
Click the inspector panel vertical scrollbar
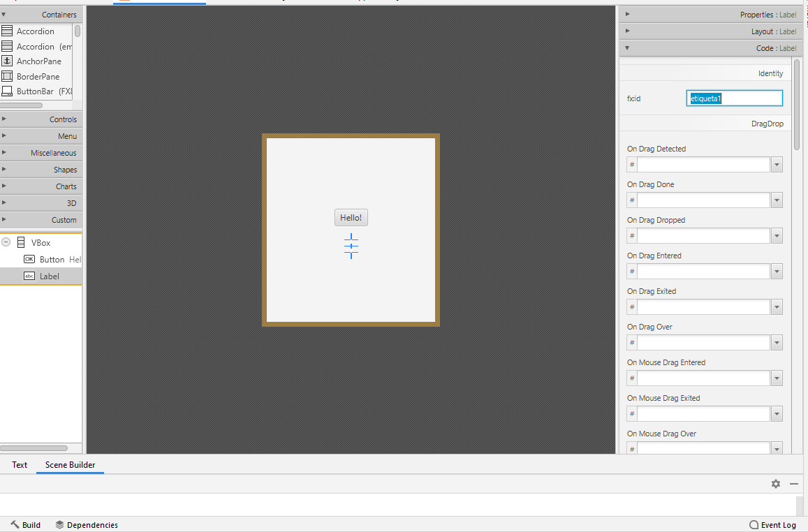[797, 103]
